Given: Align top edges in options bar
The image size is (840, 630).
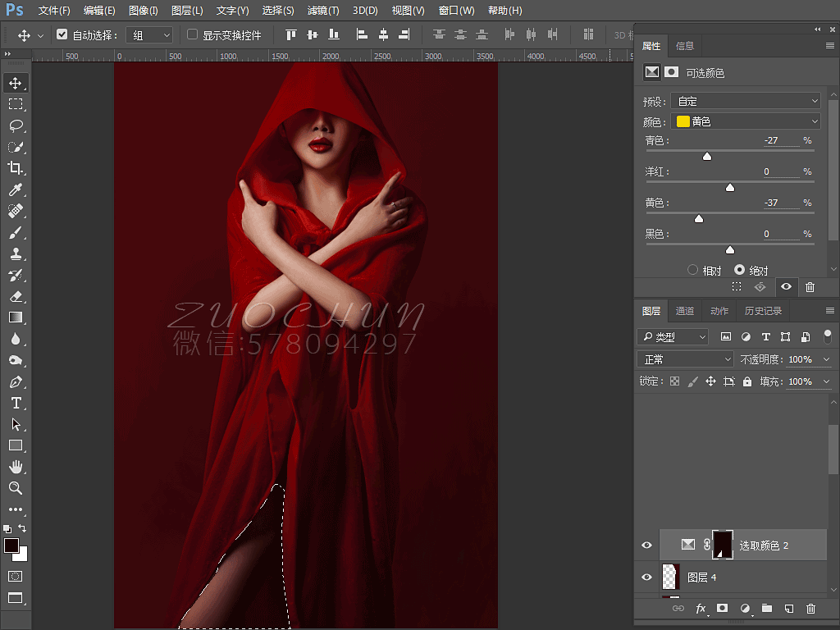Looking at the screenshot, I should [x=291, y=34].
